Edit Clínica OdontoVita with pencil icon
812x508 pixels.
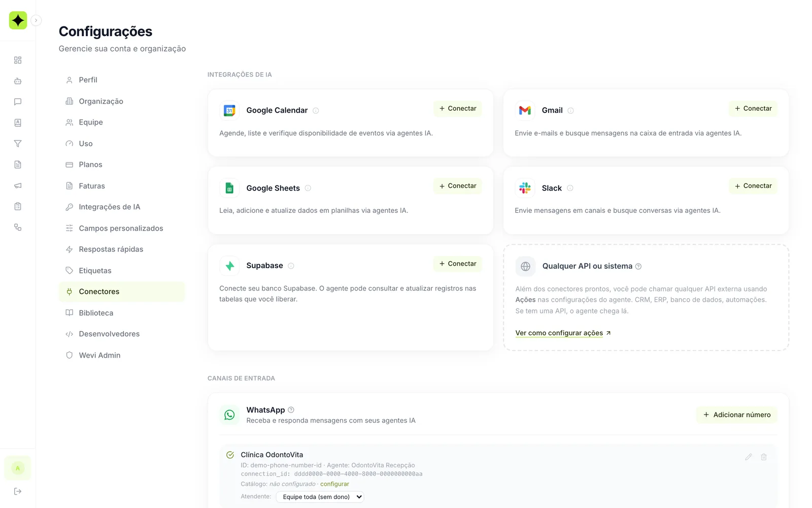pos(748,457)
